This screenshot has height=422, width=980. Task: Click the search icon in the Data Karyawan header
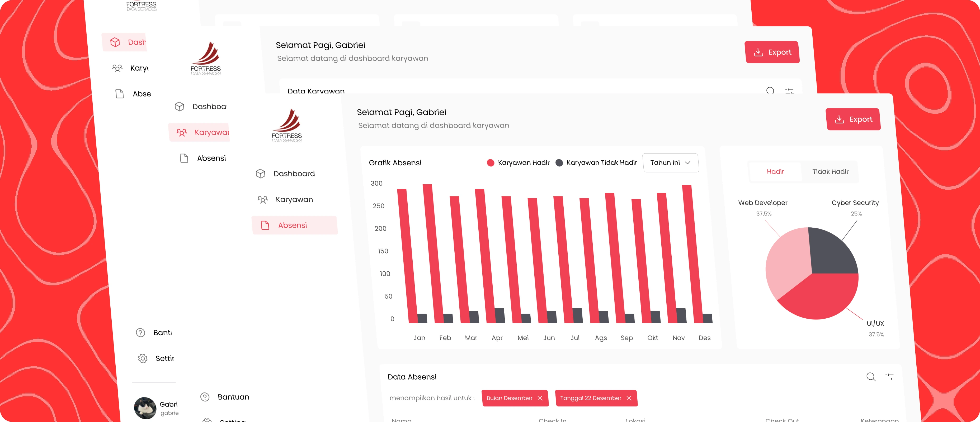pos(770,90)
